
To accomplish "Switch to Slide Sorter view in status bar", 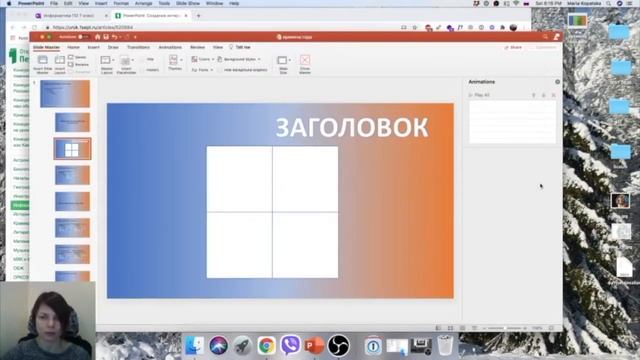I will pos(450,328).
